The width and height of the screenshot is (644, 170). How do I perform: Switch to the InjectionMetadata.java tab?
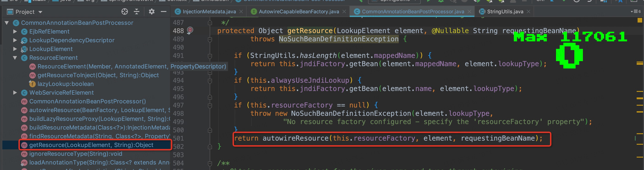209,11
